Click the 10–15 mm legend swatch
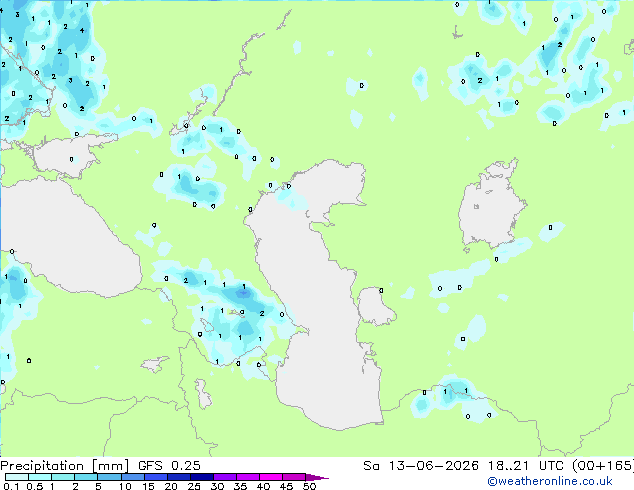Screen dimensions: 634x490 point(133,477)
